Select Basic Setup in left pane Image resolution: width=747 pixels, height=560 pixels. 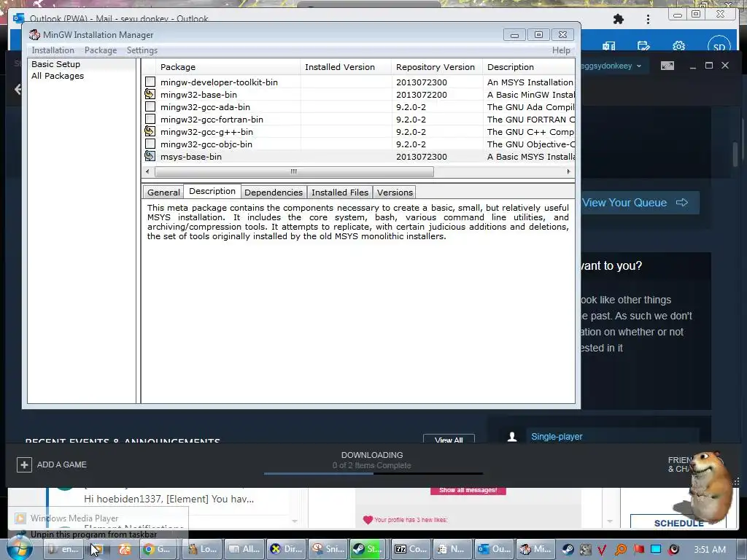pos(55,64)
